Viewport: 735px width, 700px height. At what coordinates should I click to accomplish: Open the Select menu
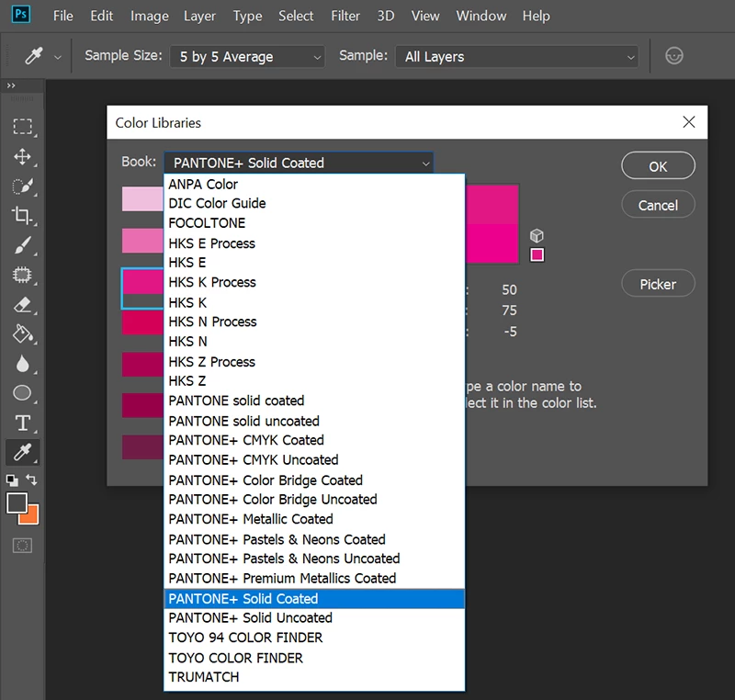tap(296, 16)
